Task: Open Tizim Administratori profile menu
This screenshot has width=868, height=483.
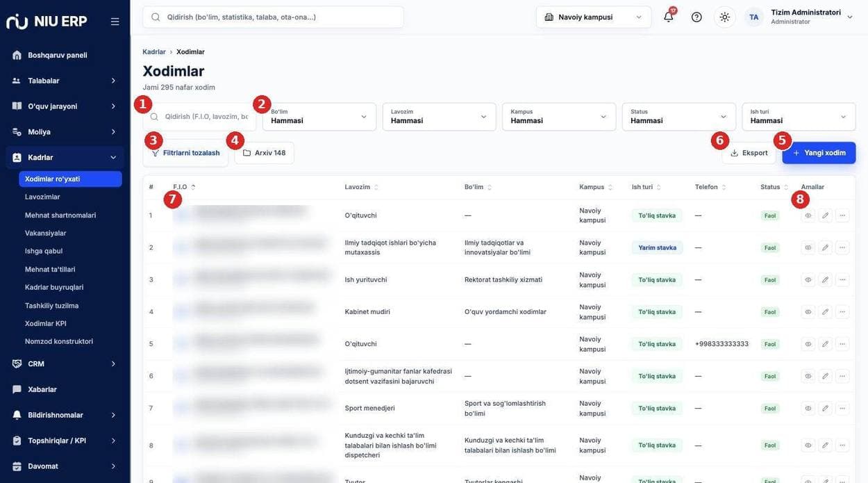Action: pos(799,17)
